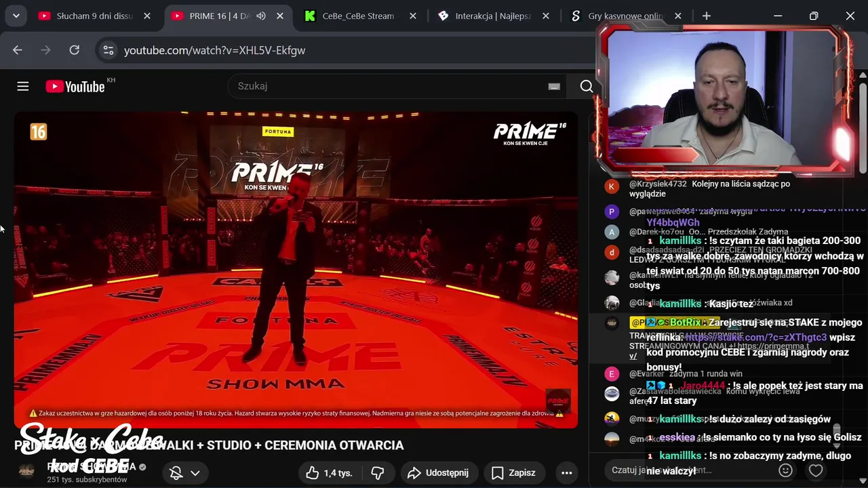Open the purple 'P' chat avatar
Screen dimensions: 868x488
612,211
